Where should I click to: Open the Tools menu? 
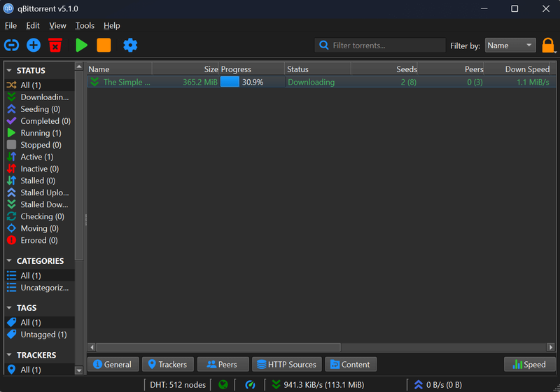pos(85,26)
